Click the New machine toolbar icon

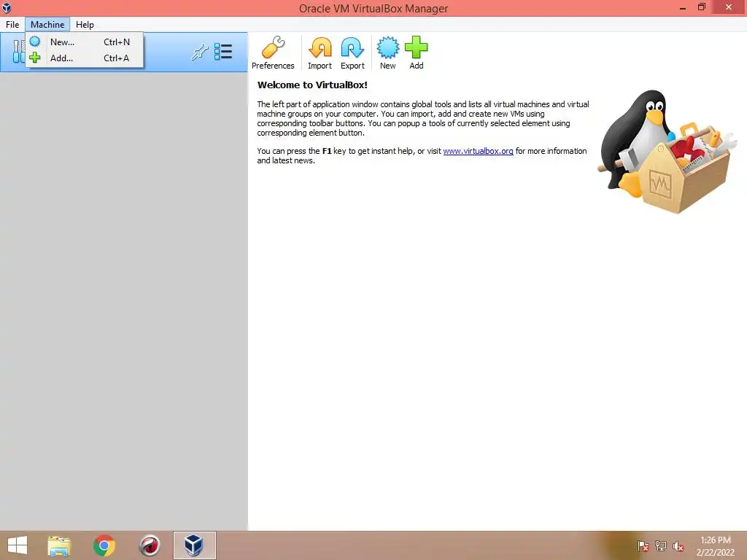click(x=388, y=52)
